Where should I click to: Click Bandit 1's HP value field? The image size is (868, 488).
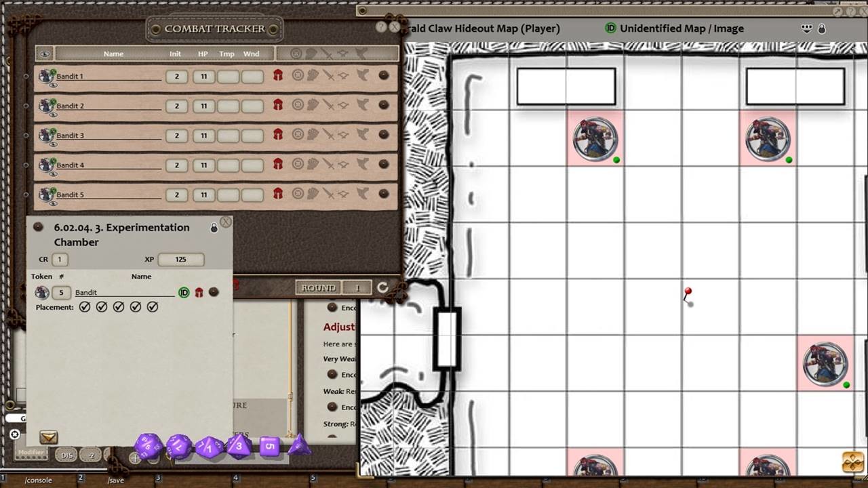[x=203, y=76]
